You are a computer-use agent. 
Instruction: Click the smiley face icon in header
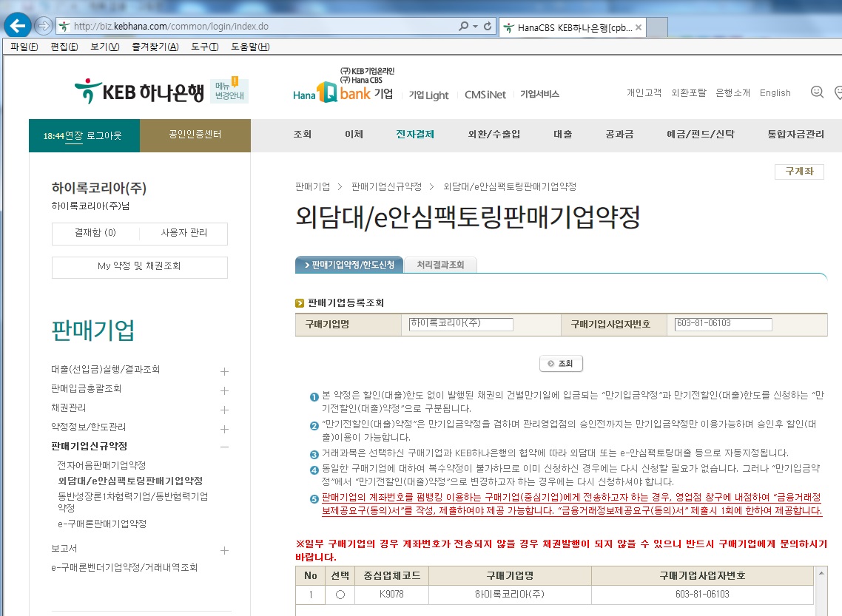coord(817,92)
